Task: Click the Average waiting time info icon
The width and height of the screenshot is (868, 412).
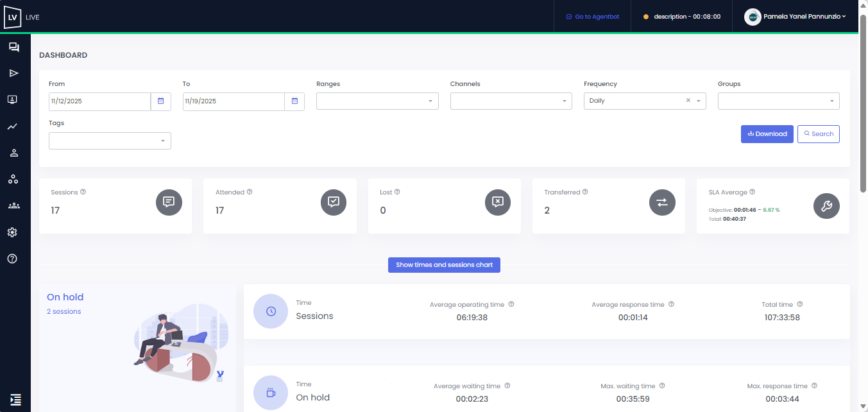Action: (507, 386)
